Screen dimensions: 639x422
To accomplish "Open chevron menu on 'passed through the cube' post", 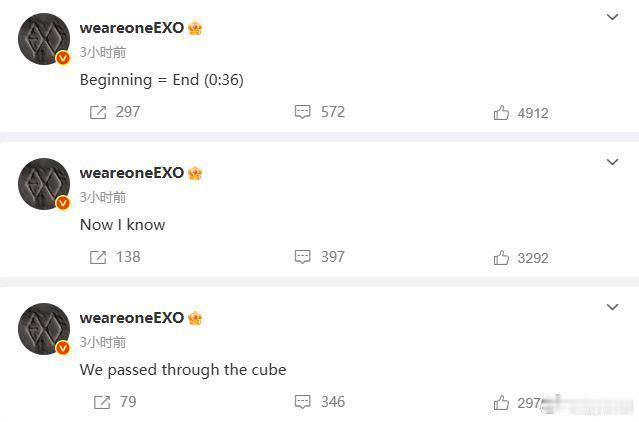I will click(613, 307).
